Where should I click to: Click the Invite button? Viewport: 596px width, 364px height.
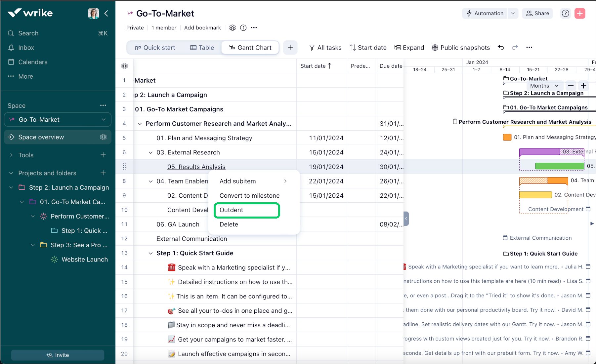coord(57,355)
